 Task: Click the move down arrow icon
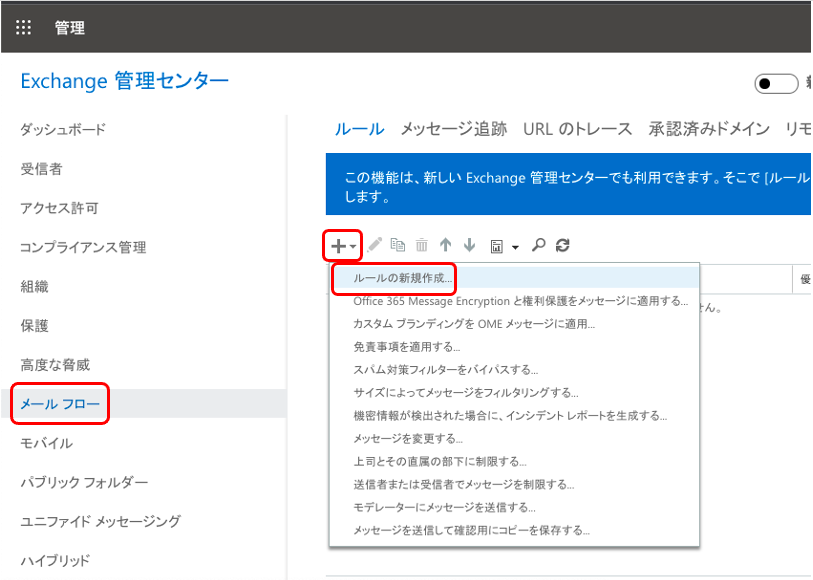point(469,245)
